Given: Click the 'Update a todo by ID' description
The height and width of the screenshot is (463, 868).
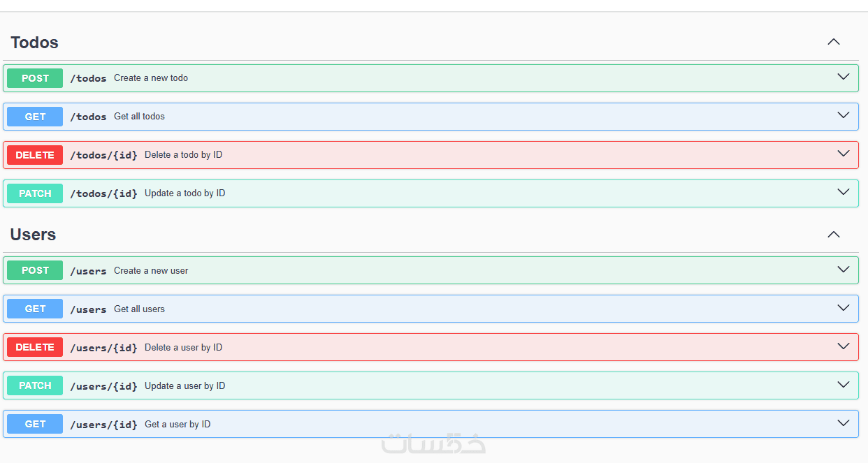Looking at the screenshot, I should tap(185, 193).
